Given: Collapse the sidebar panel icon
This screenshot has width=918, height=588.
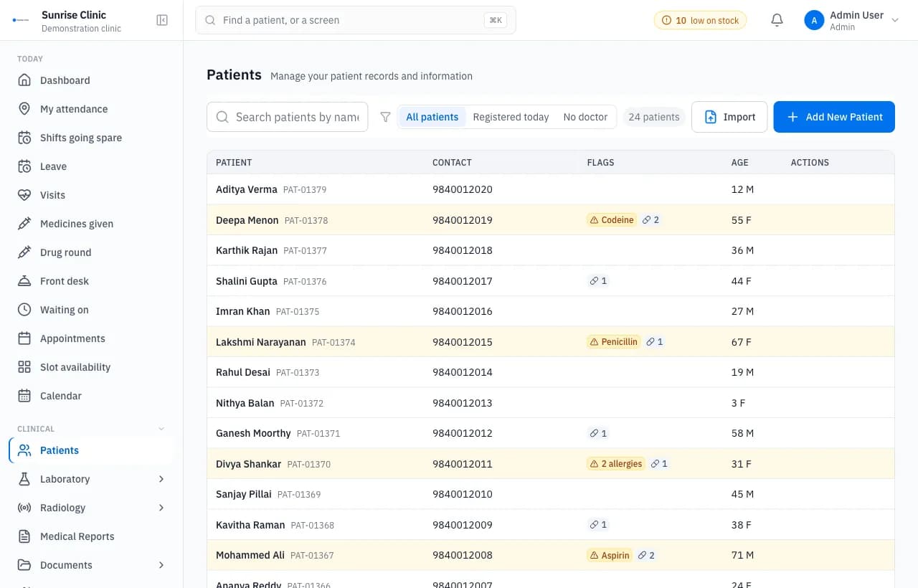Looking at the screenshot, I should click(x=162, y=20).
